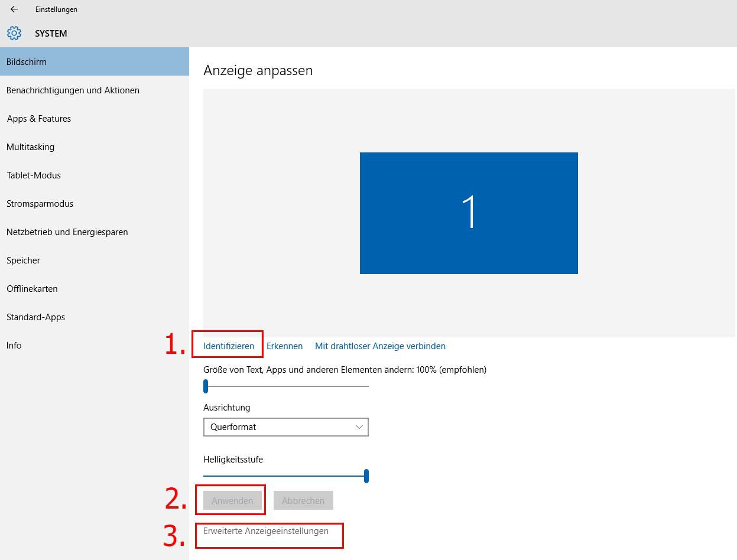This screenshot has height=560, width=737.
Task: Click the back arrow in Einstellungen
Action: (x=14, y=9)
